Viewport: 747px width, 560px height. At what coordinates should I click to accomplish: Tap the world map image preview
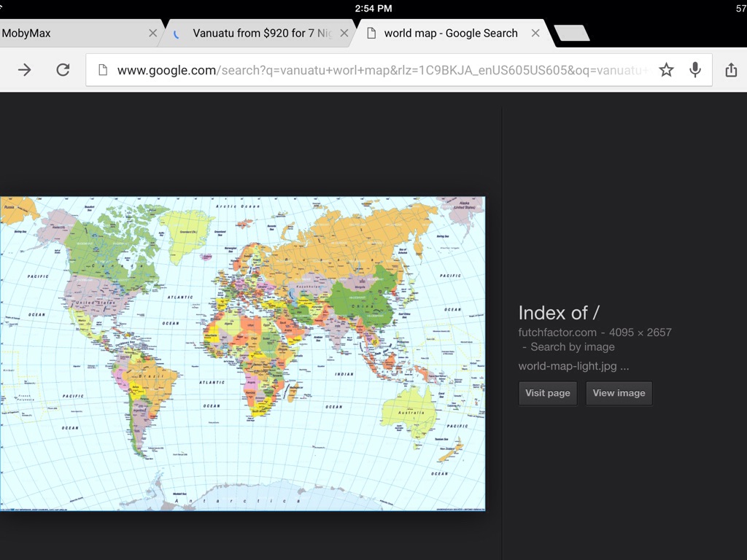[x=242, y=354]
